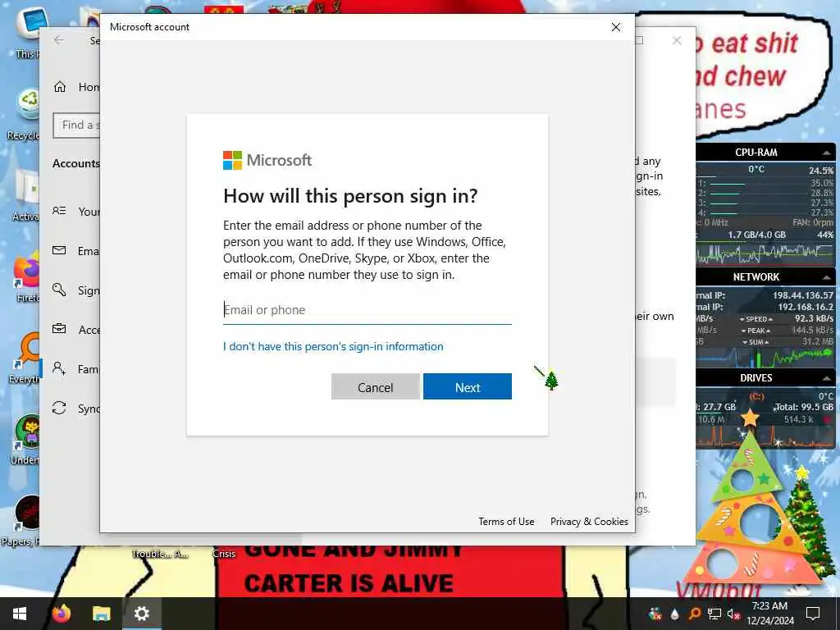Select Family & other users icon
This screenshot has height=630, width=840.
[x=59, y=368]
